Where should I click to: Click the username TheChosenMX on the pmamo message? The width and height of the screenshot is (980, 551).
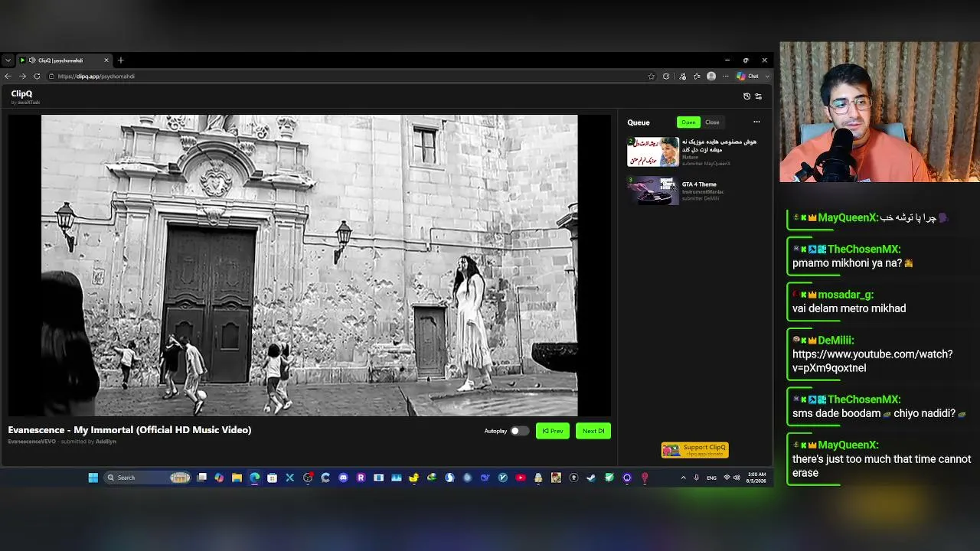pos(864,249)
